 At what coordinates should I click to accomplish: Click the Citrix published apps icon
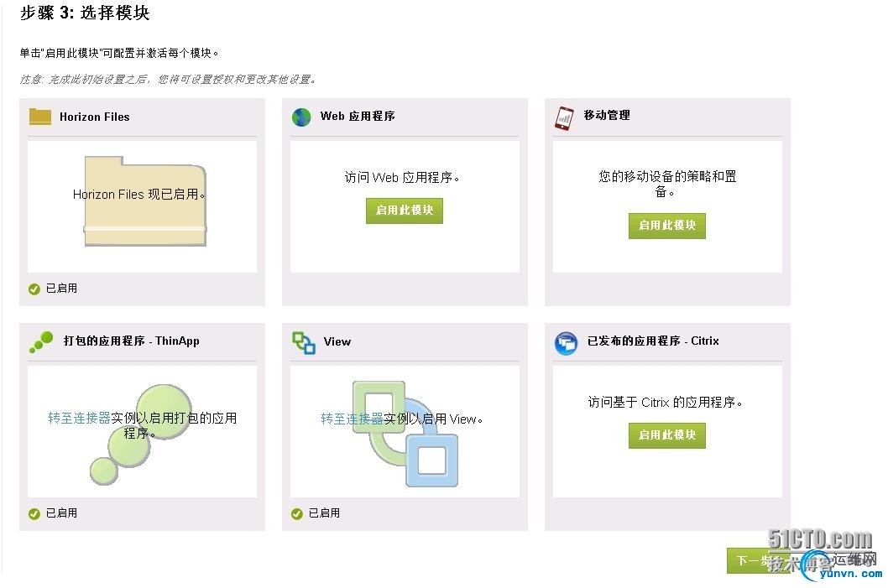click(x=566, y=342)
